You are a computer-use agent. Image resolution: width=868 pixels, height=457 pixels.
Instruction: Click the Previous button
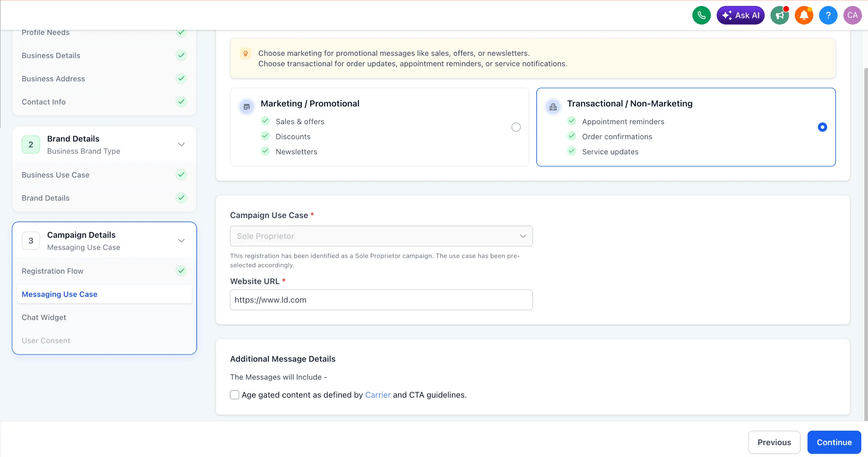pos(774,442)
